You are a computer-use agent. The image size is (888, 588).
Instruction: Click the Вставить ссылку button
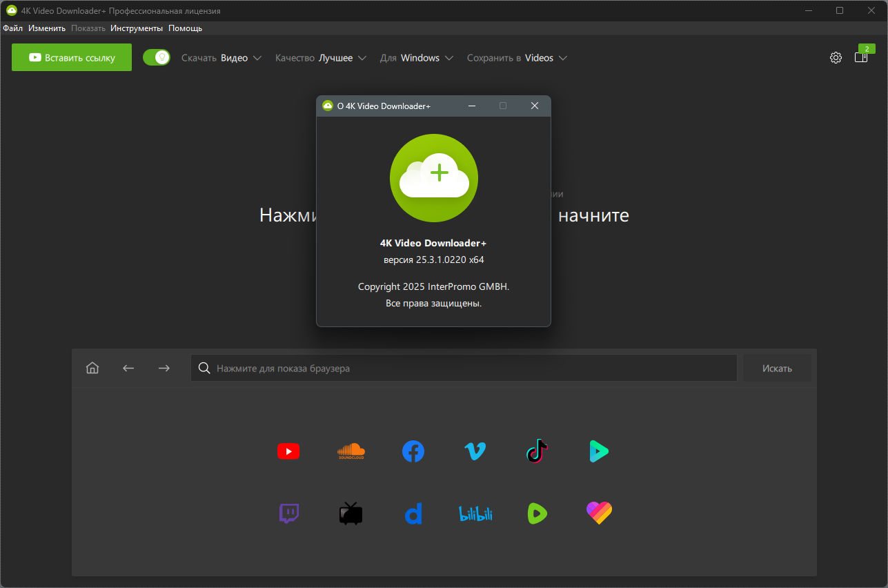(72, 57)
